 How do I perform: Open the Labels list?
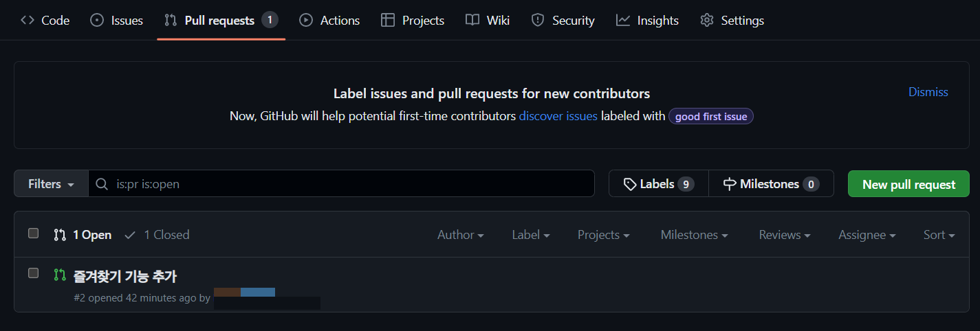coord(658,184)
